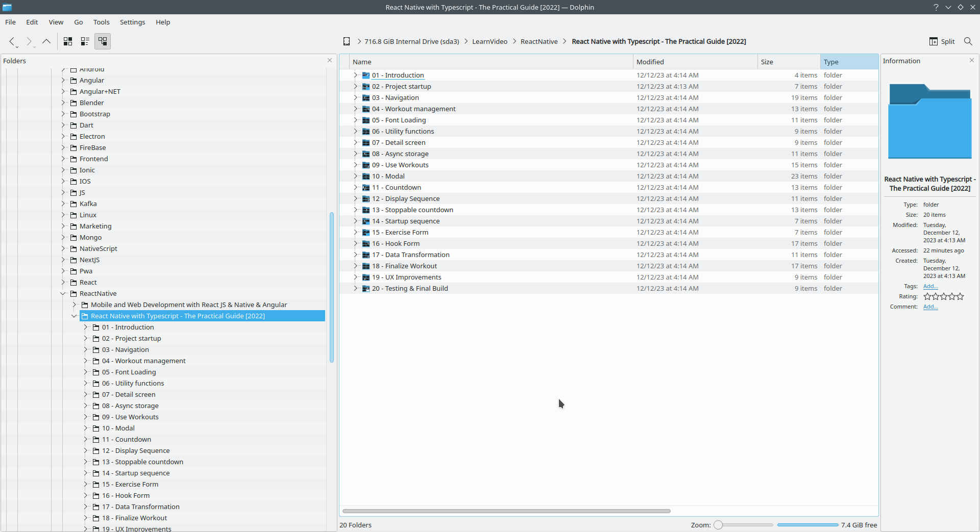Expand the Angular folder in tree
The image size is (980, 532).
[x=63, y=80]
